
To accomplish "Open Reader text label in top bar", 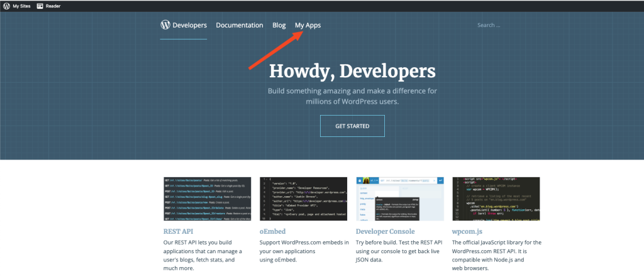I will (x=53, y=6).
